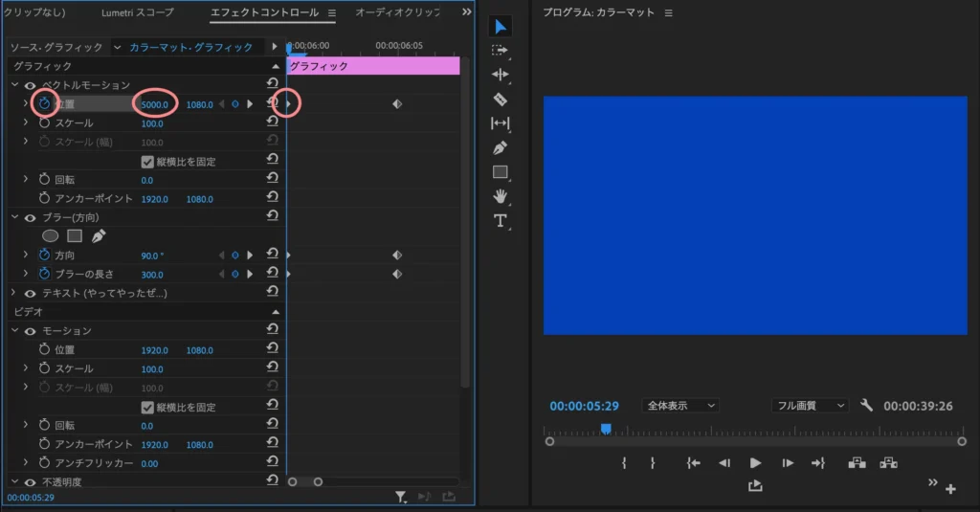Collapse the モーション section

(14, 329)
